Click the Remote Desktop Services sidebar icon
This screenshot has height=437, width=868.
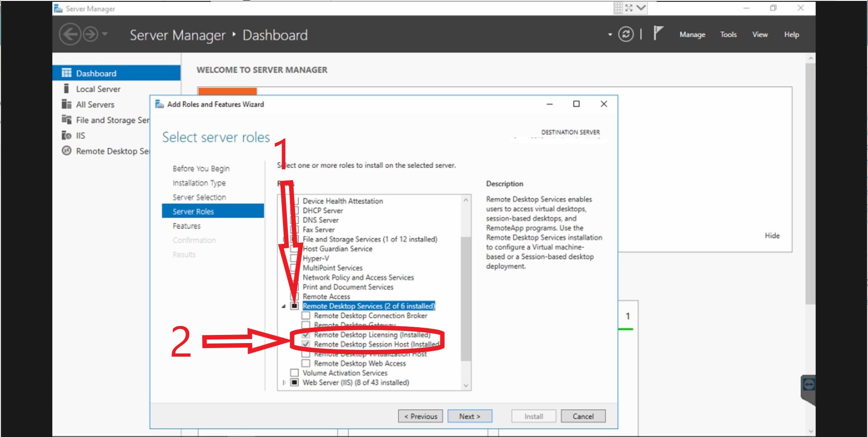coord(67,151)
